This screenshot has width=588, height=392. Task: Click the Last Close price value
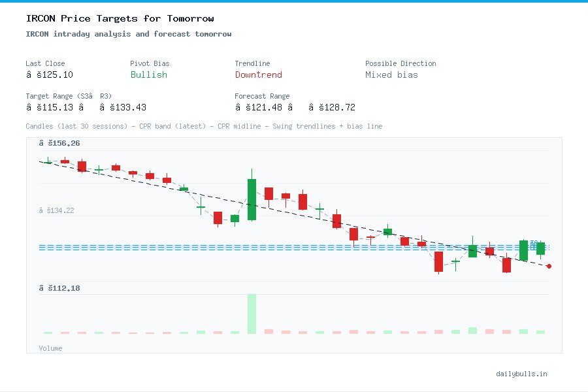50,74
